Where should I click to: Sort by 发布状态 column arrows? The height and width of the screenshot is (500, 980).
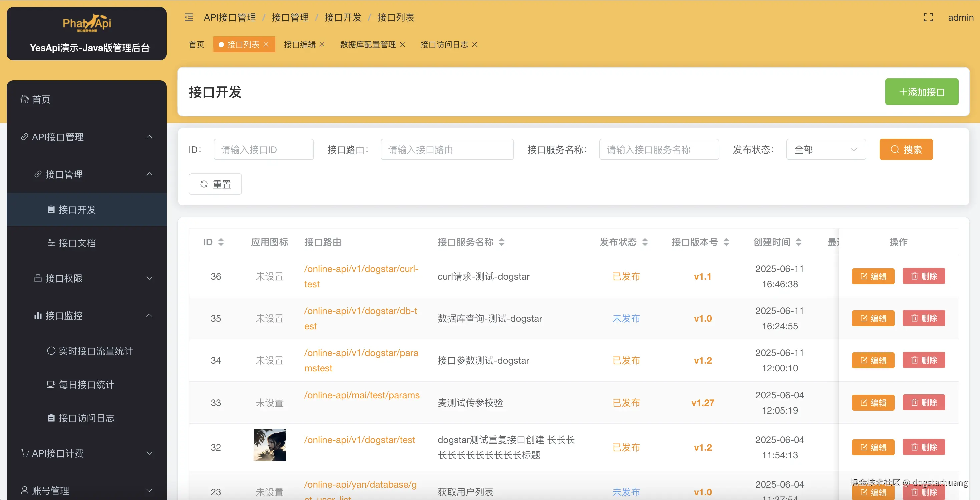[645, 242]
